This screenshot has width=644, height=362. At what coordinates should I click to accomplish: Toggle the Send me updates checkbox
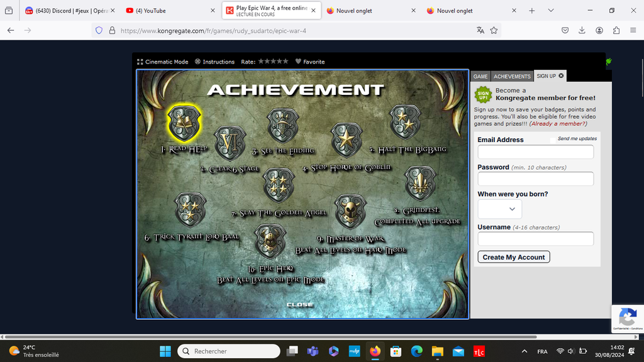552,140
